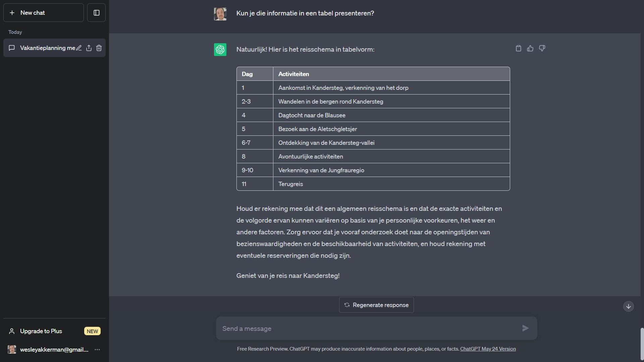The height and width of the screenshot is (362, 644).
Task: Share the Vakantieplanning chat
Action: [x=89, y=48]
